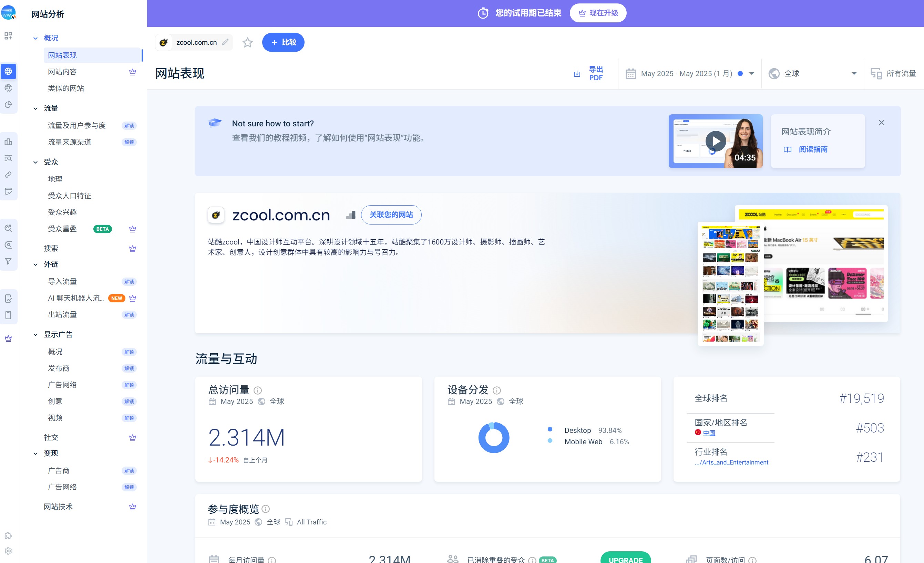Click the zcool.com.cn domain search field
Screen dimensions: 924x563
pos(194,42)
